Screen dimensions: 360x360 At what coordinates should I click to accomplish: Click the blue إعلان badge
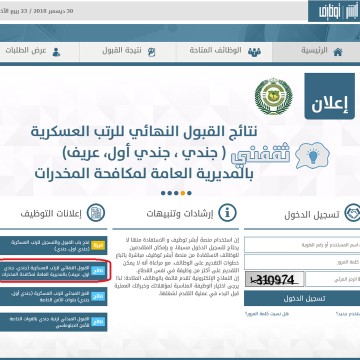click(x=330, y=97)
